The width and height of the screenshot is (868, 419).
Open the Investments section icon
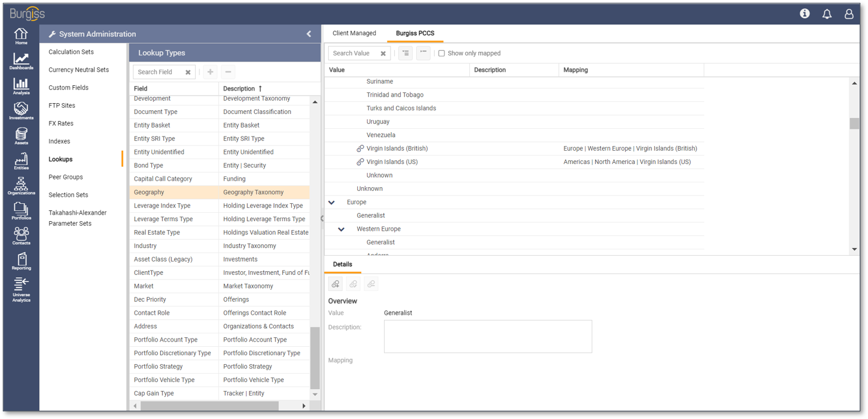pos(21,110)
